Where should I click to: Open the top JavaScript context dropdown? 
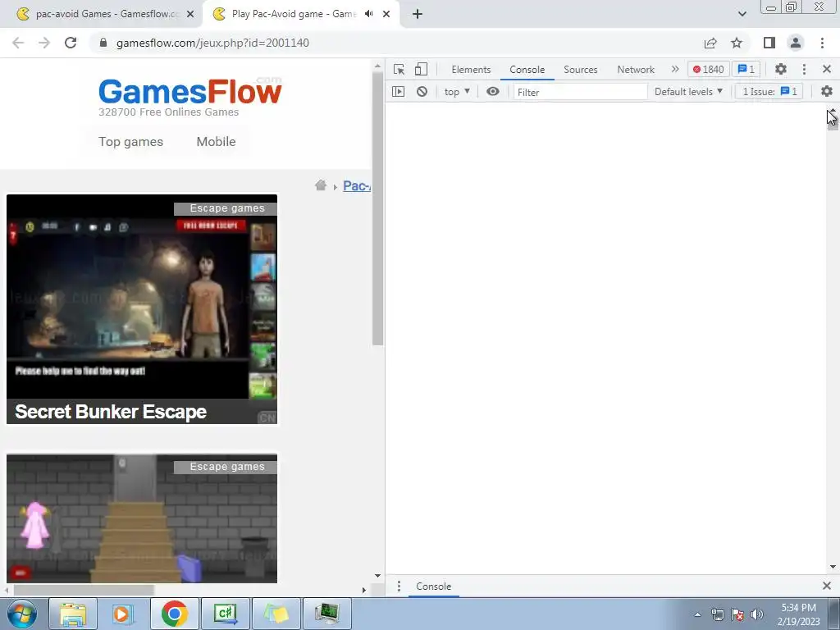(457, 92)
